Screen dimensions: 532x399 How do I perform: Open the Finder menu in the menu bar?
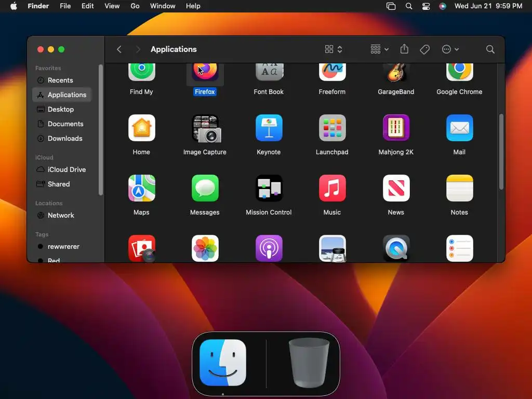pyautogui.click(x=38, y=6)
